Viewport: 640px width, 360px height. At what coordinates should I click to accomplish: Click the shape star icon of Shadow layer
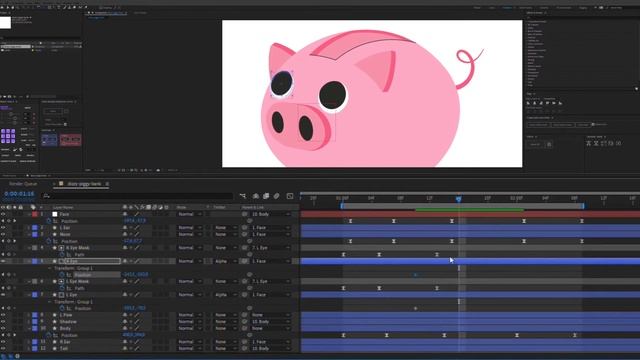[55, 322]
